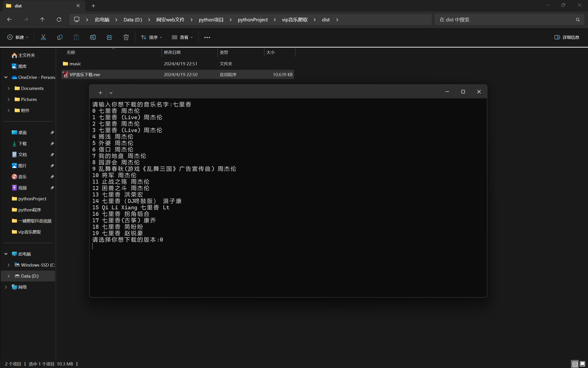
Task: Click terminal line 13 七里香 洪荣宏
Action: 118,195
